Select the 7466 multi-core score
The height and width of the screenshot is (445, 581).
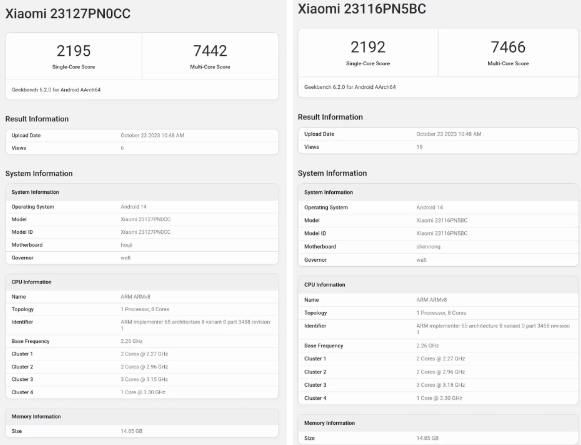(x=508, y=47)
